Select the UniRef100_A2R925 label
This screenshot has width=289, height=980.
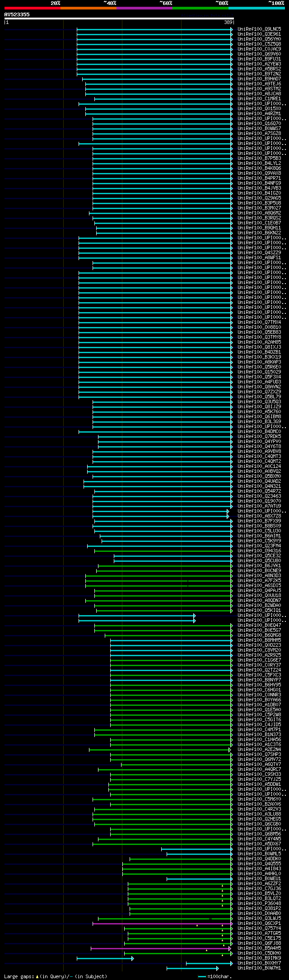tap(259, 655)
